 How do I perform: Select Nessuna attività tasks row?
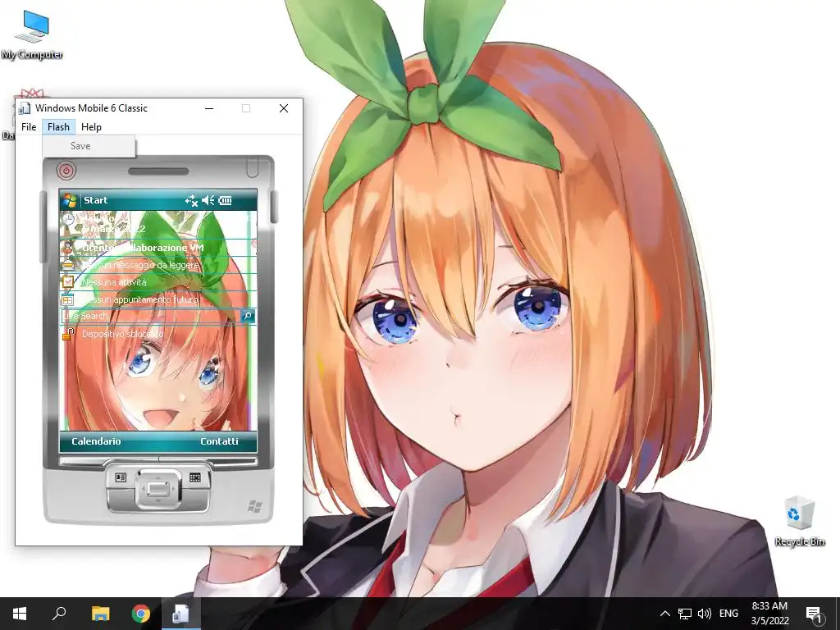(158, 282)
